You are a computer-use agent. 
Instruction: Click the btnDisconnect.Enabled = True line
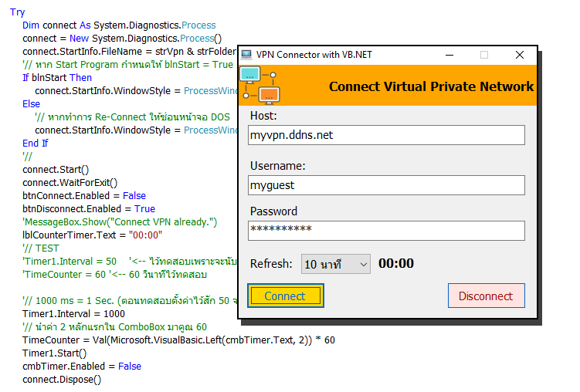[x=89, y=209]
